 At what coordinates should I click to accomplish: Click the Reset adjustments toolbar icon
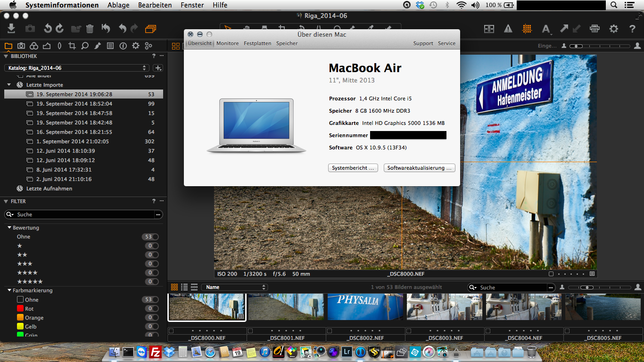point(106,29)
